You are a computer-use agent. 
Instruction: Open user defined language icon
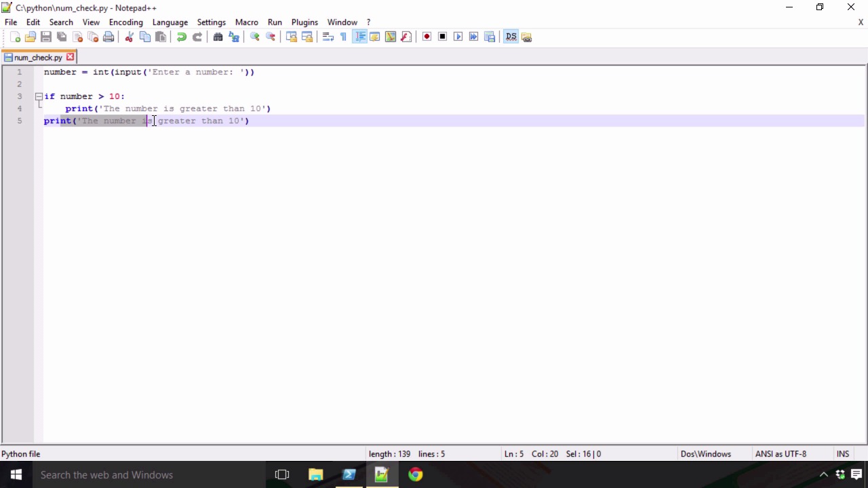pyautogui.click(x=374, y=37)
